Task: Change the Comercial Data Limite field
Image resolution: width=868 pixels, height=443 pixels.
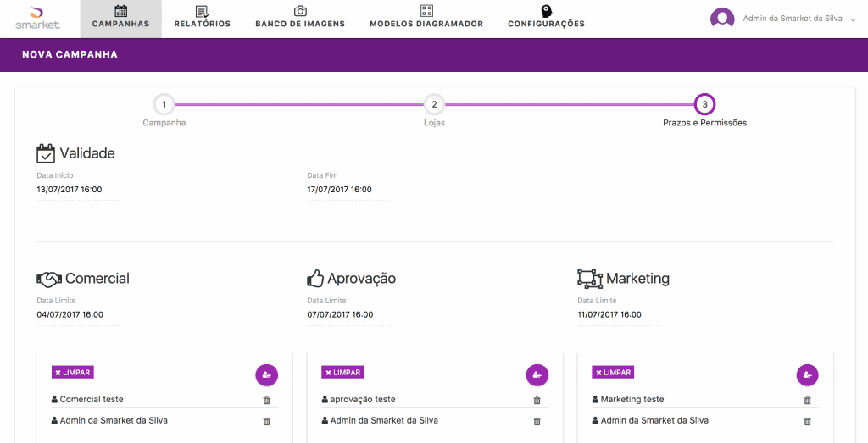Action: coord(78,314)
